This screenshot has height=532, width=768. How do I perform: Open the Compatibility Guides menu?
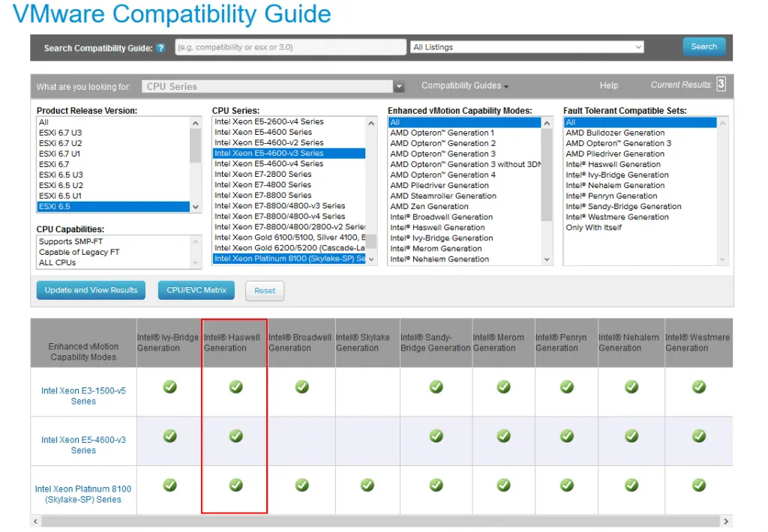click(x=465, y=85)
